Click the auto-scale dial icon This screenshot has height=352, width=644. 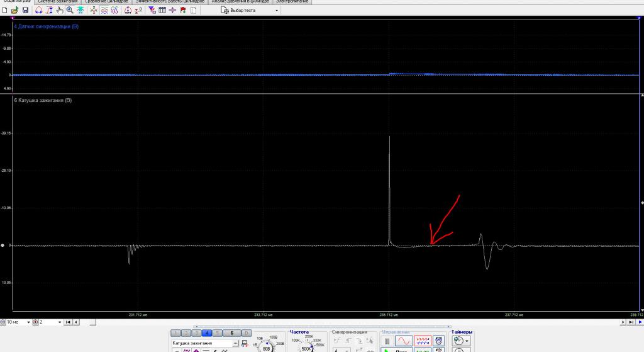[128, 10]
